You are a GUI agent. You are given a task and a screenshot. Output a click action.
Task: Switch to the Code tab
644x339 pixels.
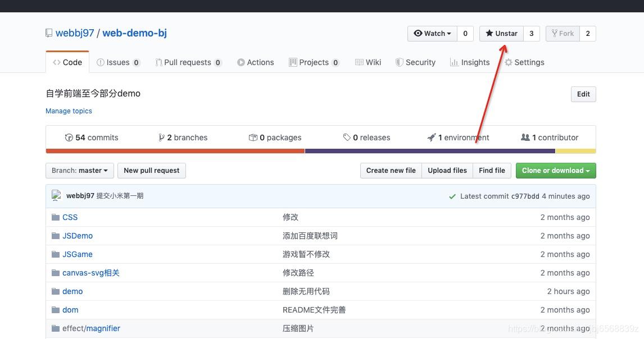[67, 62]
